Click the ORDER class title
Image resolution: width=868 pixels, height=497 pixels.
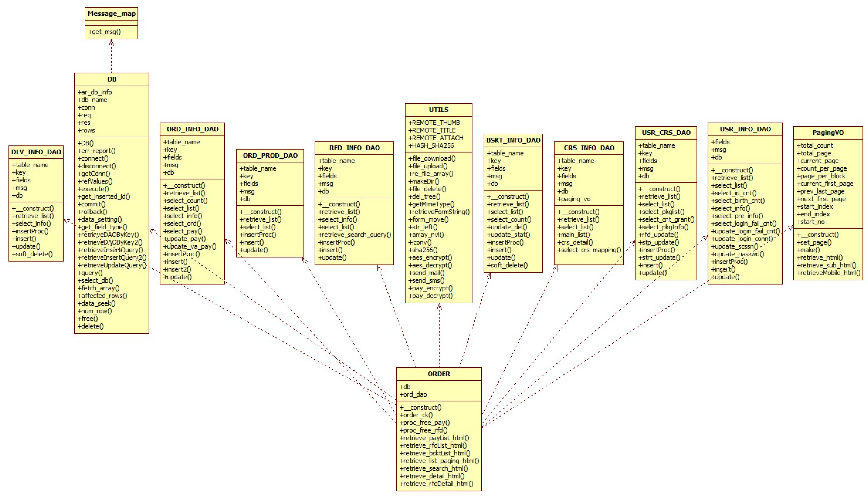pos(439,374)
